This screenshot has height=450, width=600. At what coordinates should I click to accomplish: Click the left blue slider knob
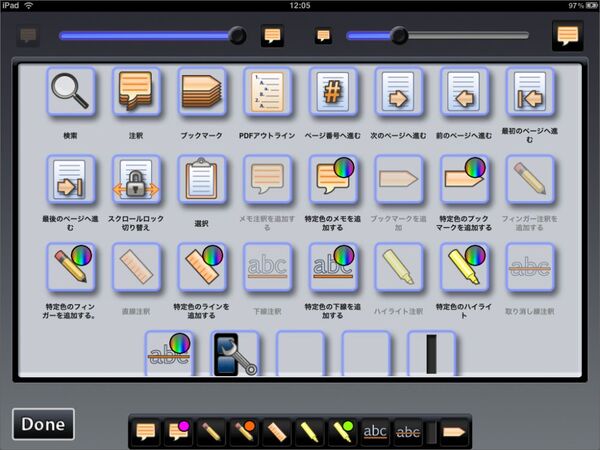coord(237,36)
